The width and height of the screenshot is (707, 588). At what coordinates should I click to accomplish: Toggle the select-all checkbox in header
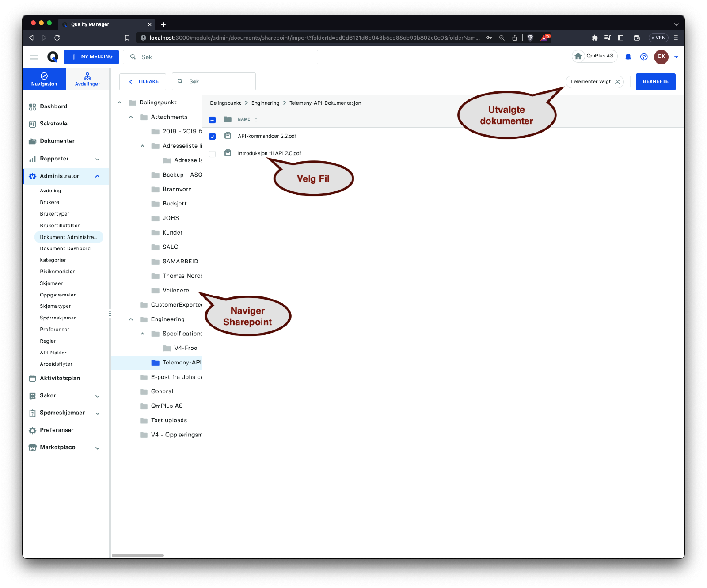(x=213, y=120)
